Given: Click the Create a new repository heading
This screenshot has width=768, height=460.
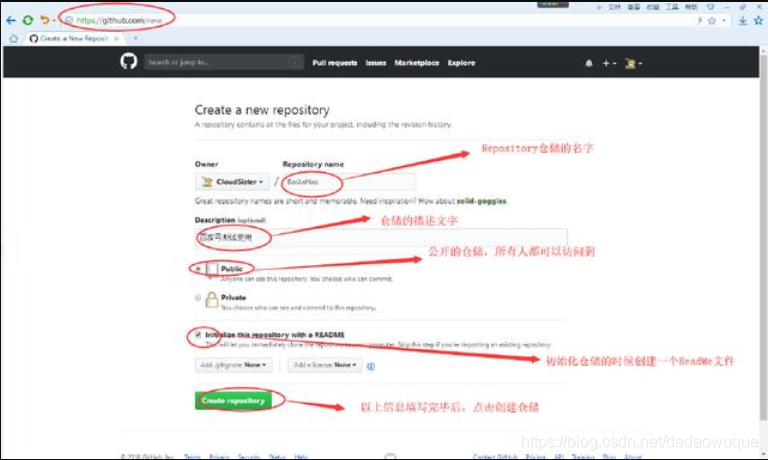Looking at the screenshot, I should pyautogui.click(x=262, y=110).
